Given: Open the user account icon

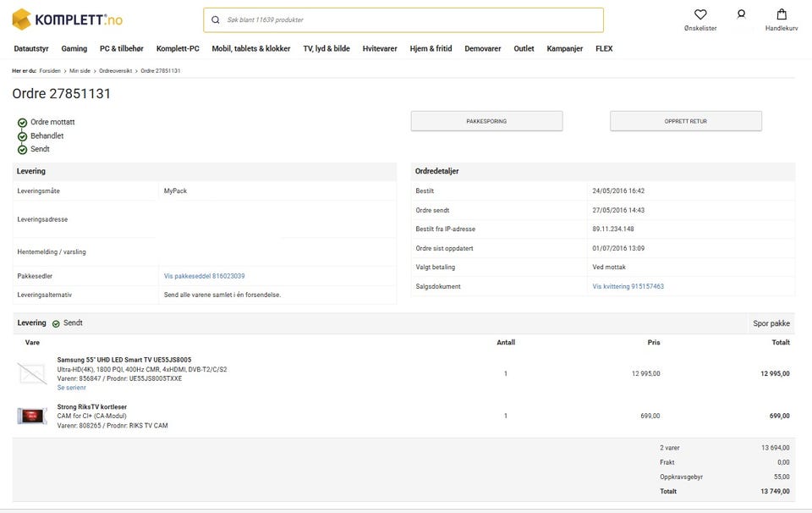Looking at the screenshot, I should coord(741,14).
